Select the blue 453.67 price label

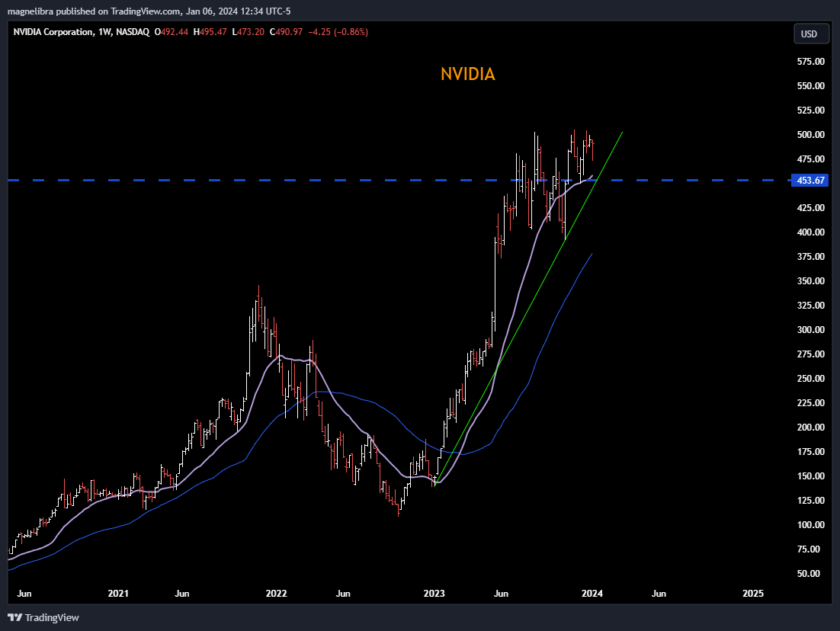(810, 180)
